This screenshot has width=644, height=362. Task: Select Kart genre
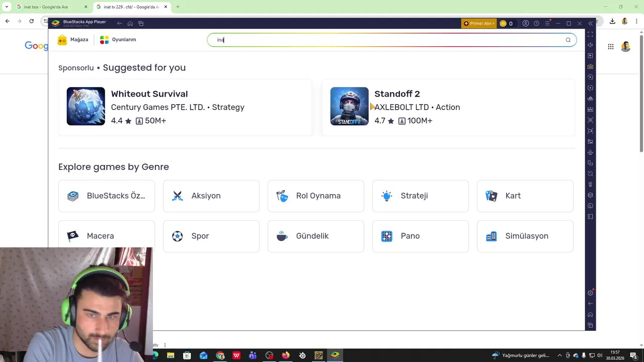click(525, 196)
